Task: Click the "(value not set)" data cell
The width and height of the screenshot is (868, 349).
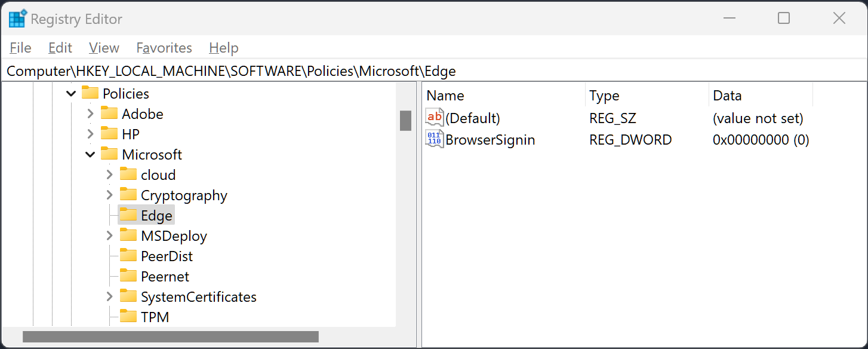Action: coord(758,118)
